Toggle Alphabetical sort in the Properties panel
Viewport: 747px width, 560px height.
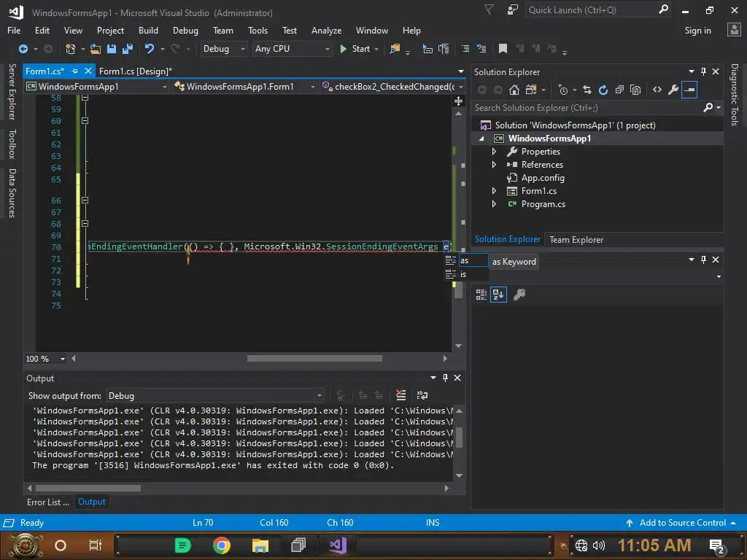(498, 295)
